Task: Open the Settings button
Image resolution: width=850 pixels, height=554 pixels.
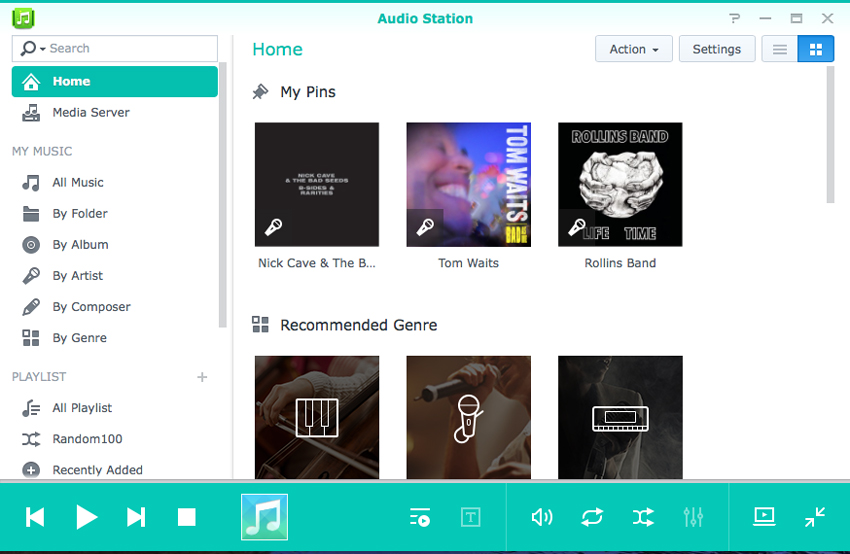Action: (717, 49)
